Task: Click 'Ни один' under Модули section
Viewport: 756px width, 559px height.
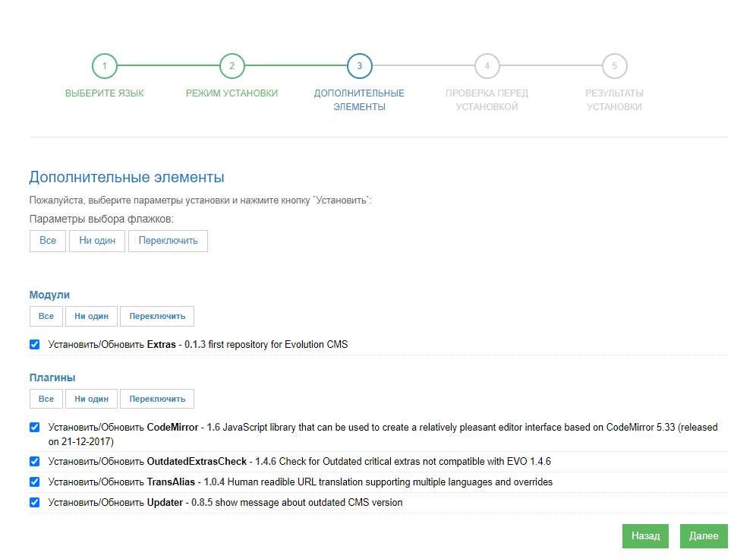Action: (91, 316)
